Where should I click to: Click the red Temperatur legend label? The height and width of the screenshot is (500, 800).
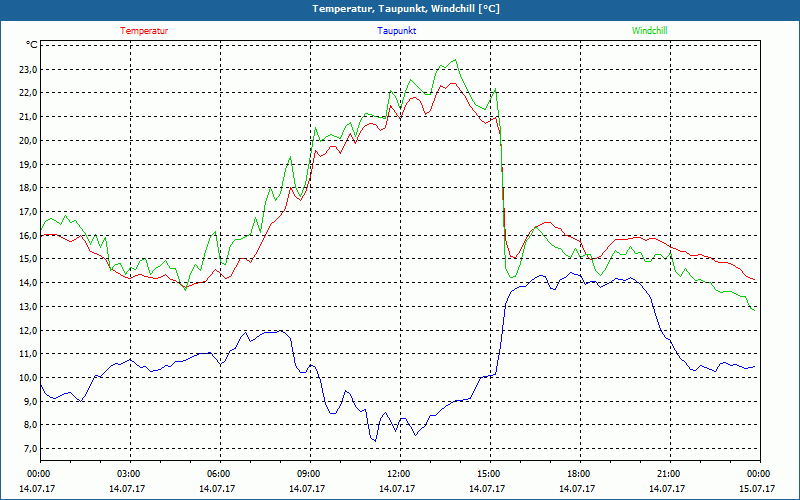coord(144,31)
